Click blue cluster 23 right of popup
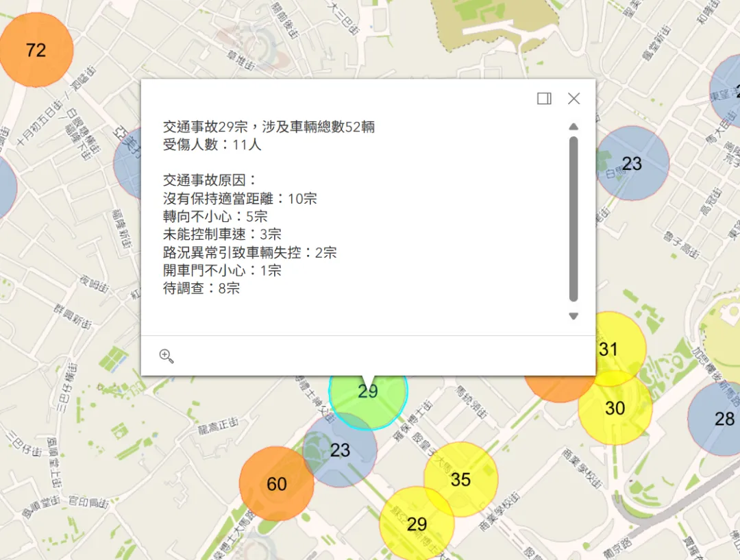This screenshot has height=560, width=740. 632,163
